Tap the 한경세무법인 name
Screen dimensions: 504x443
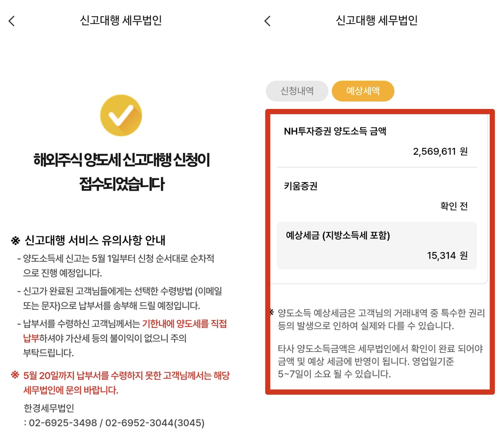click(x=49, y=408)
